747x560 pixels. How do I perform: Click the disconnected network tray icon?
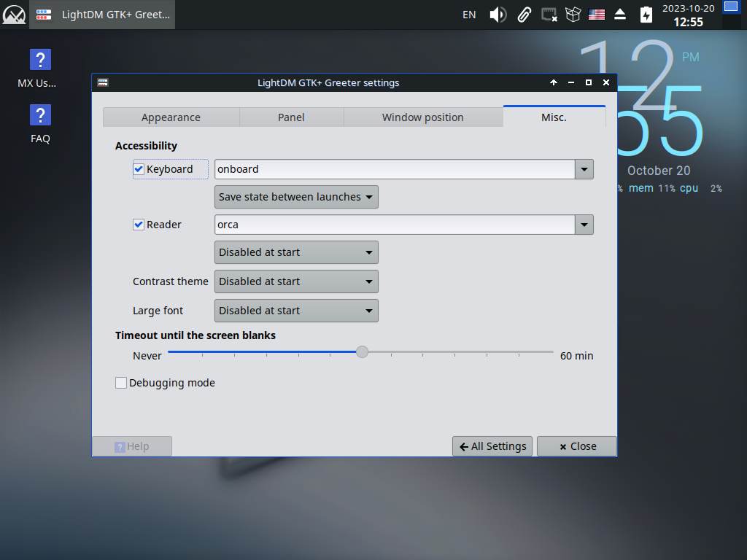[549, 15]
